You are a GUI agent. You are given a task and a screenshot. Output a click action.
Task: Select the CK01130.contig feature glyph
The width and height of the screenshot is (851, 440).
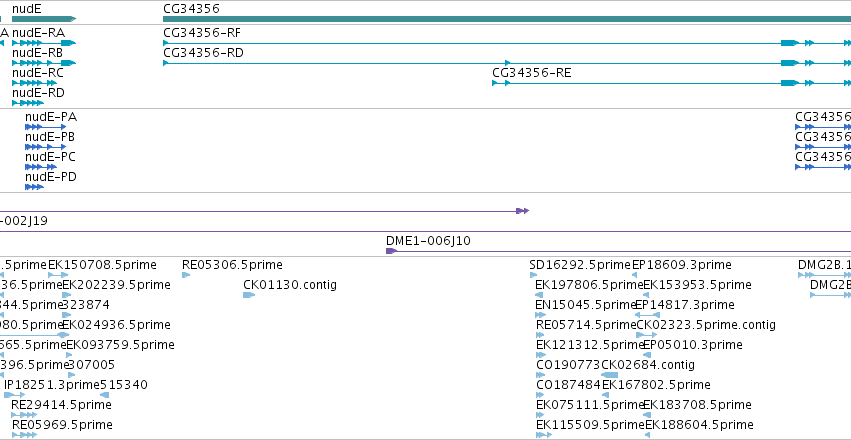click(249, 295)
